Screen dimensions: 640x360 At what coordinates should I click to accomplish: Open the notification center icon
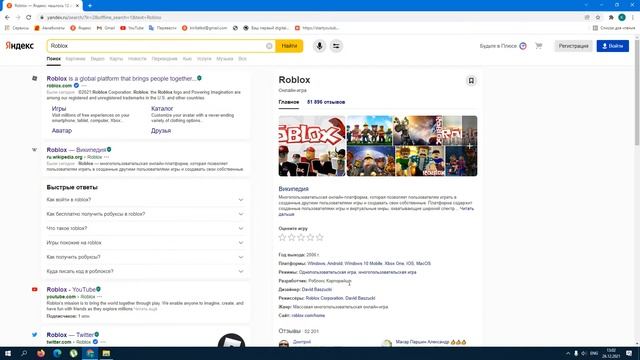629,353
